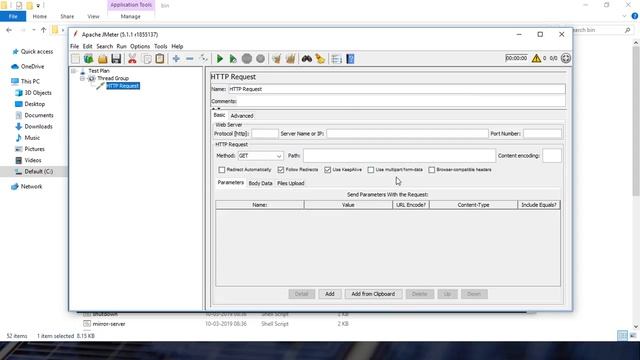Viewport: 640px width, 360px height.
Task: Click the File Explorer blue File tab
Action: pyautogui.click(x=13, y=16)
